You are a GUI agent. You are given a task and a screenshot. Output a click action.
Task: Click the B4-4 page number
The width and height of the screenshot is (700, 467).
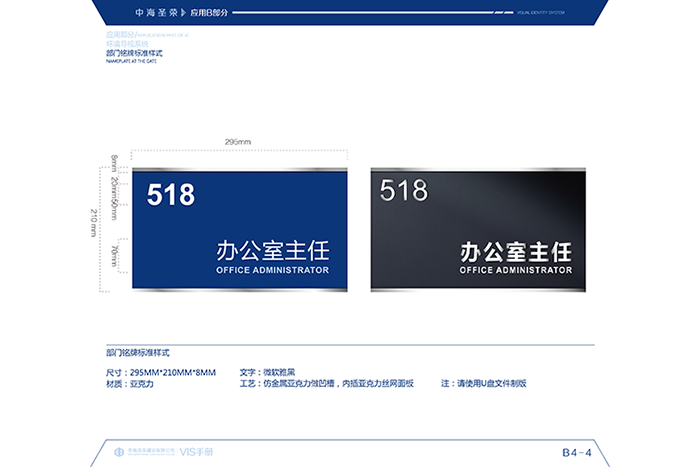coord(577,452)
